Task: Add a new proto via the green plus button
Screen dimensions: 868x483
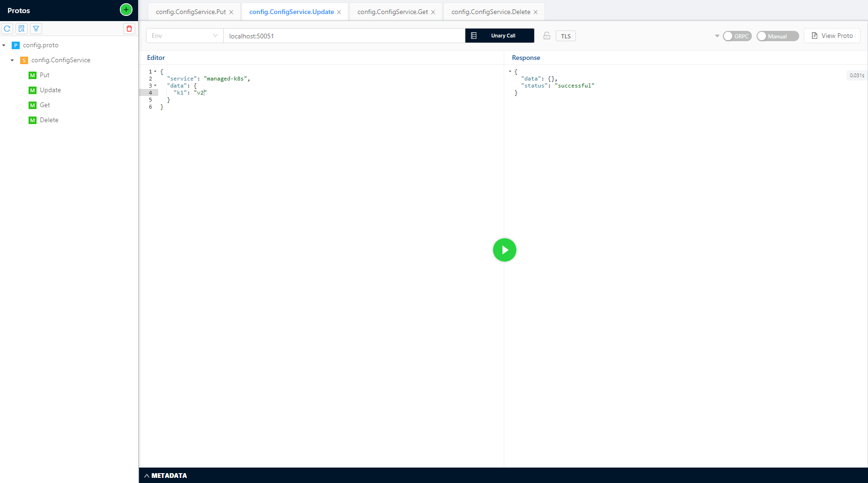Action: (x=125, y=9)
